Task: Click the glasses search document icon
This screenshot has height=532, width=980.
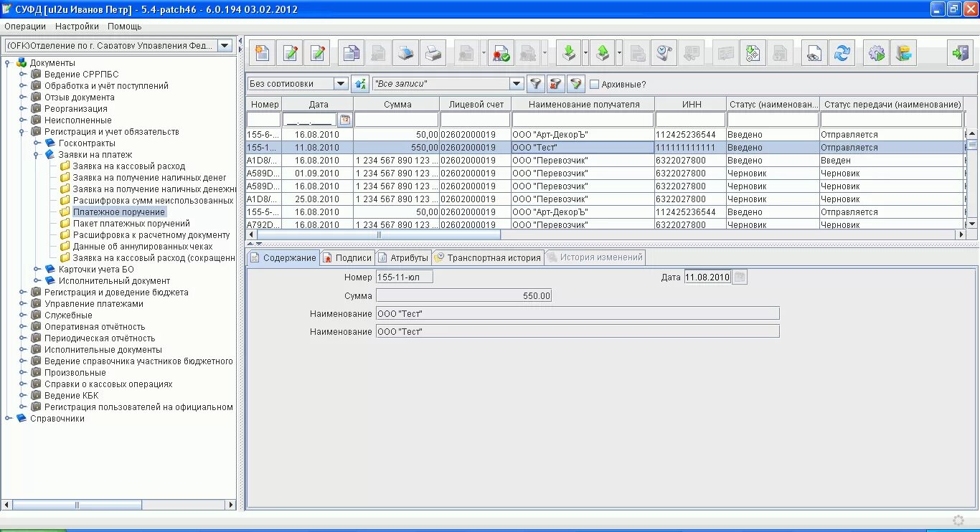Action: (x=814, y=53)
